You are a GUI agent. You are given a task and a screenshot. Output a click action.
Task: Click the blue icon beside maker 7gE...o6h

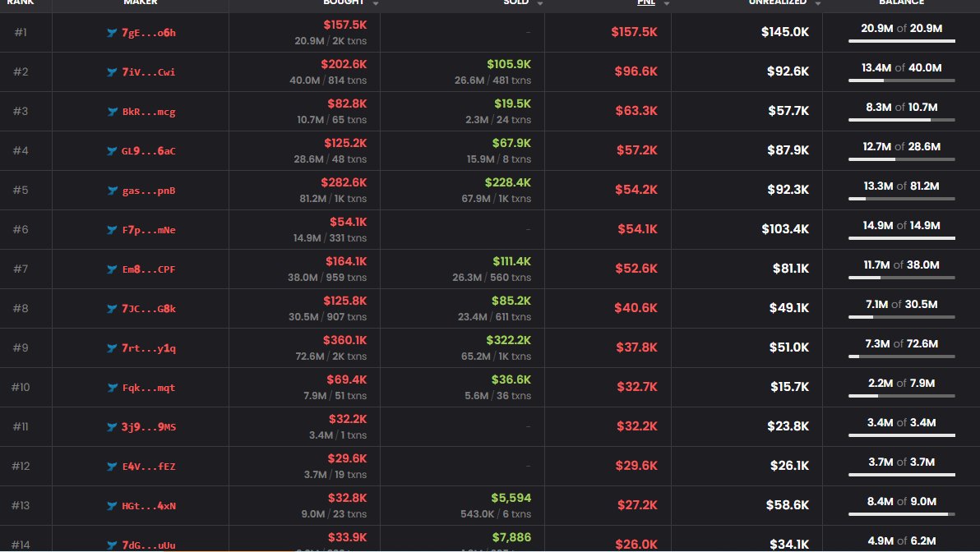tap(113, 33)
